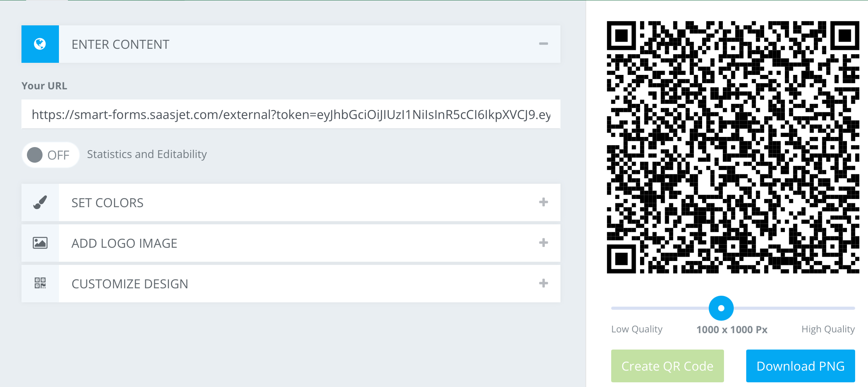Click the globe icon on Enter Content
Image resolution: width=868 pixels, height=387 pixels.
pyautogui.click(x=40, y=44)
